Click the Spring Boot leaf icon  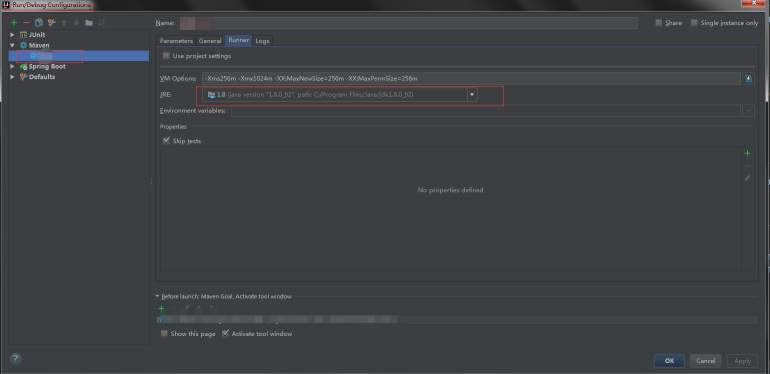point(23,66)
